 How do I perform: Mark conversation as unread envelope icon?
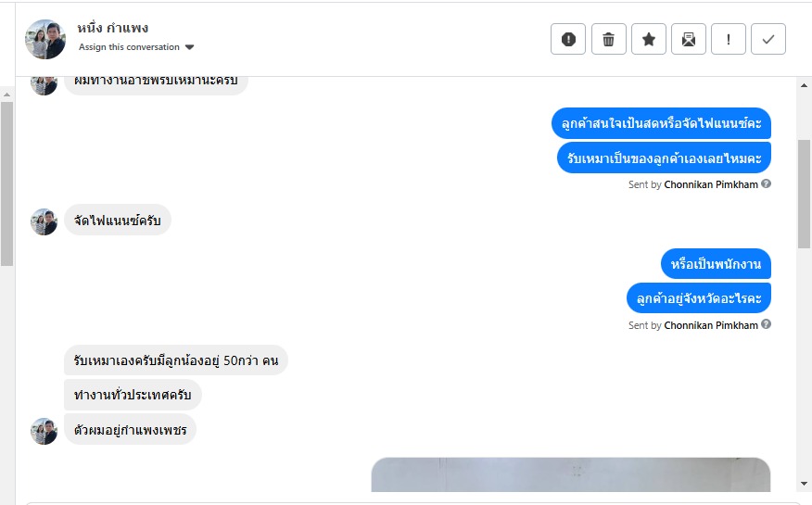tap(688, 39)
